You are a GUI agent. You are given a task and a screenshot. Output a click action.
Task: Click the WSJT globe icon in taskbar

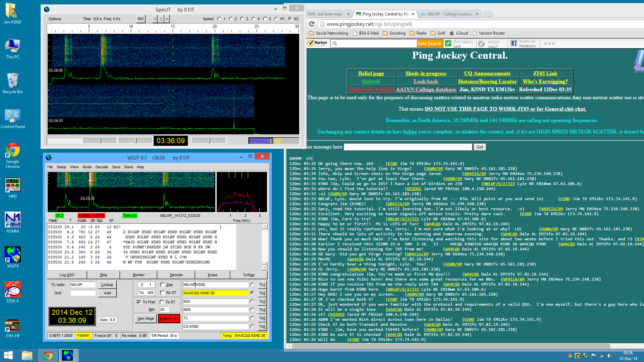click(x=67, y=355)
